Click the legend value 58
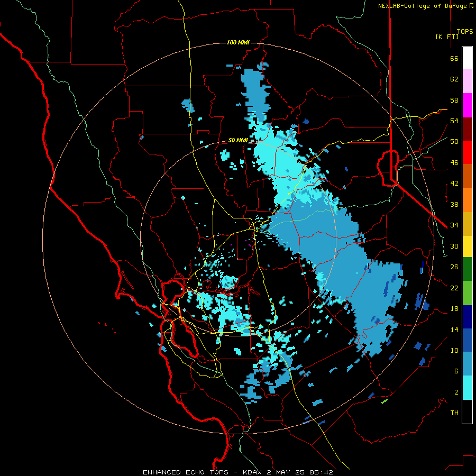The image size is (476, 476). pos(454,100)
